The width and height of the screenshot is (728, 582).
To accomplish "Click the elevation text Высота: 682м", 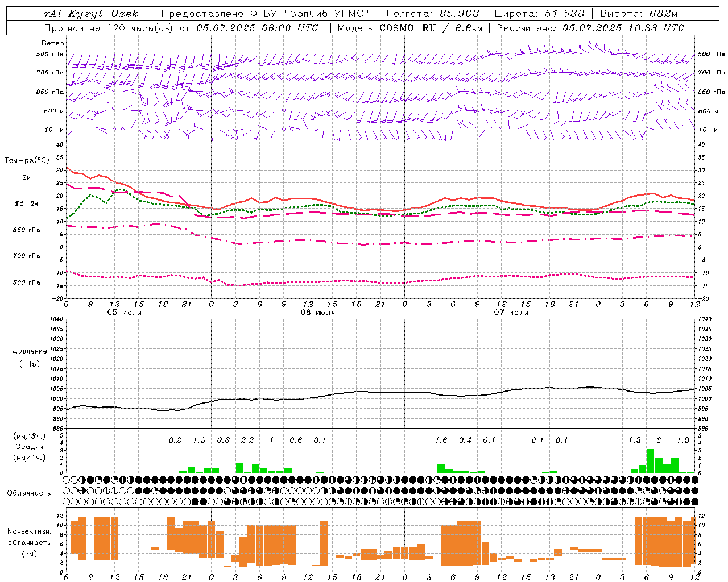I will click(x=639, y=14).
